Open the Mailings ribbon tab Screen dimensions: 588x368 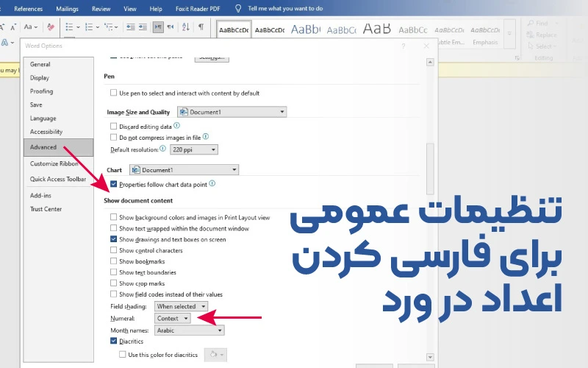(x=67, y=9)
